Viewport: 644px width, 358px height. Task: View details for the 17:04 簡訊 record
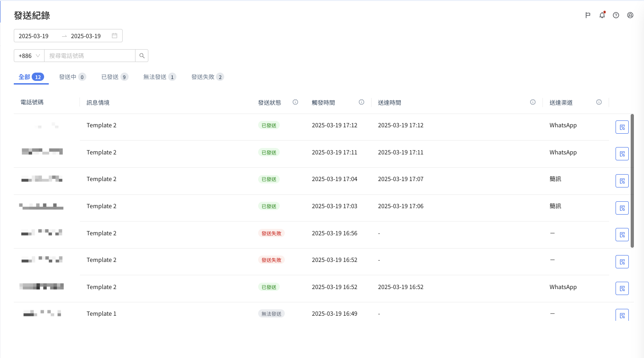click(622, 181)
